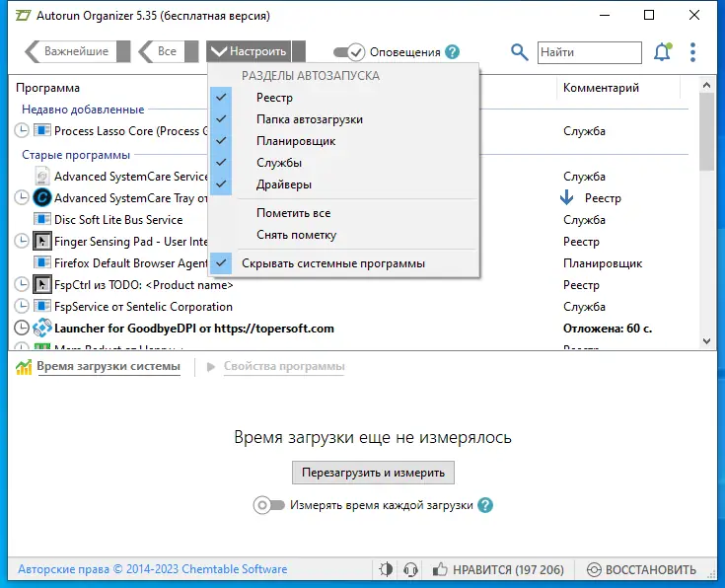This screenshot has width=725, height=588.
Task: Expand the Свойства программы section arrow
Action: tap(211, 367)
